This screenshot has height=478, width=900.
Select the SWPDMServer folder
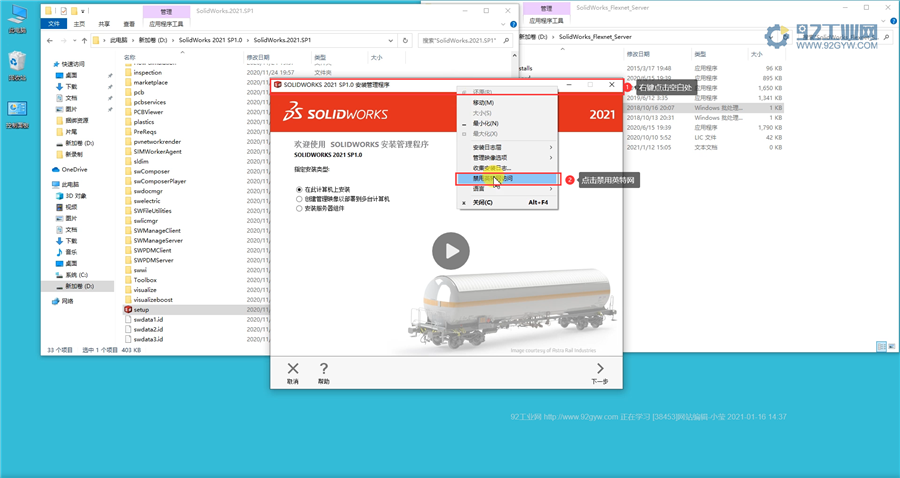[x=153, y=260]
